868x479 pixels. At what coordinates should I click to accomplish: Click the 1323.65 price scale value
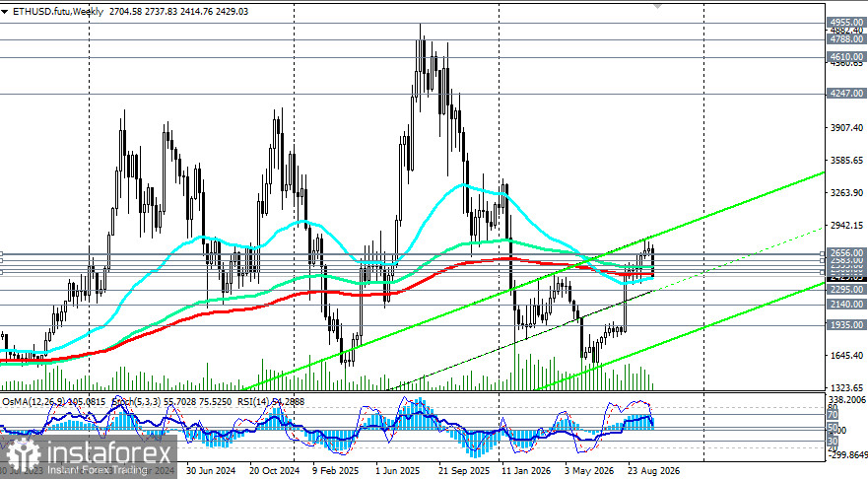846,387
